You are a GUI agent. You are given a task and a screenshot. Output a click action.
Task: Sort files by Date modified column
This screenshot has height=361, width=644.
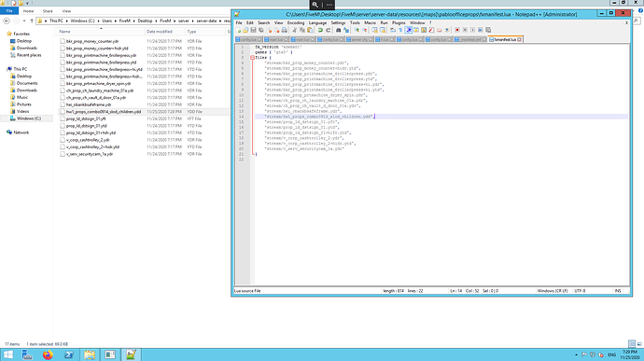click(160, 32)
